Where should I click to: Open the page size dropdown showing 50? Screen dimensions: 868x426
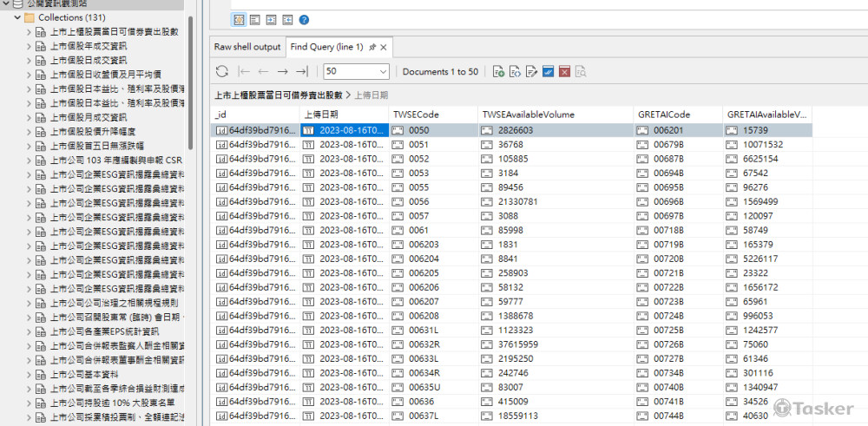tap(357, 72)
